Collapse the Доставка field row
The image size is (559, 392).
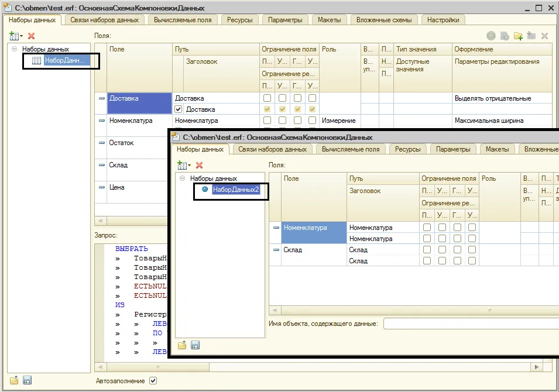pos(102,98)
